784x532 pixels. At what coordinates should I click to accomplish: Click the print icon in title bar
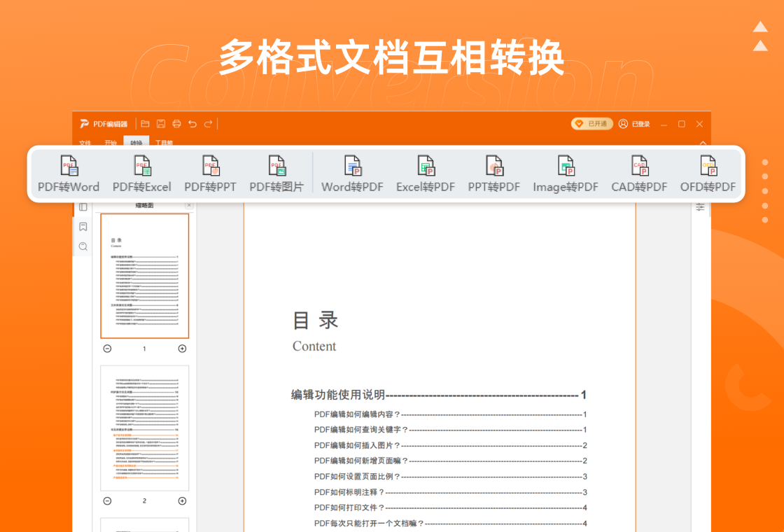point(176,124)
